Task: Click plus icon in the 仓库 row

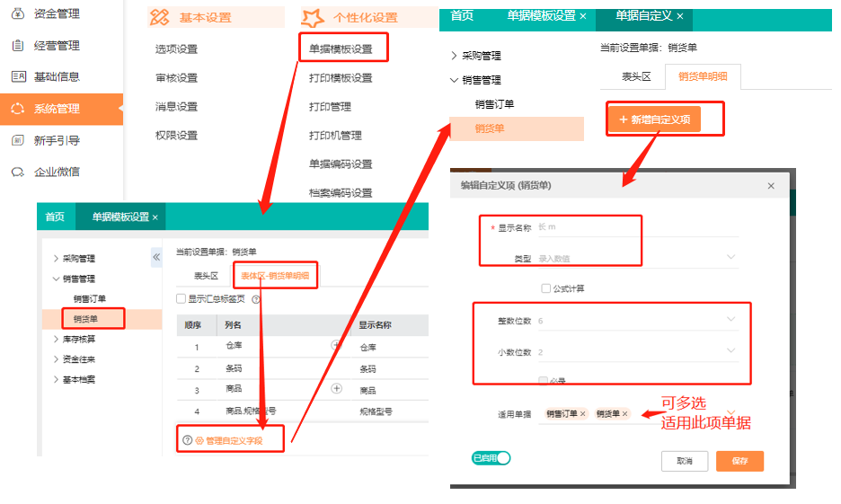Action: [336, 345]
